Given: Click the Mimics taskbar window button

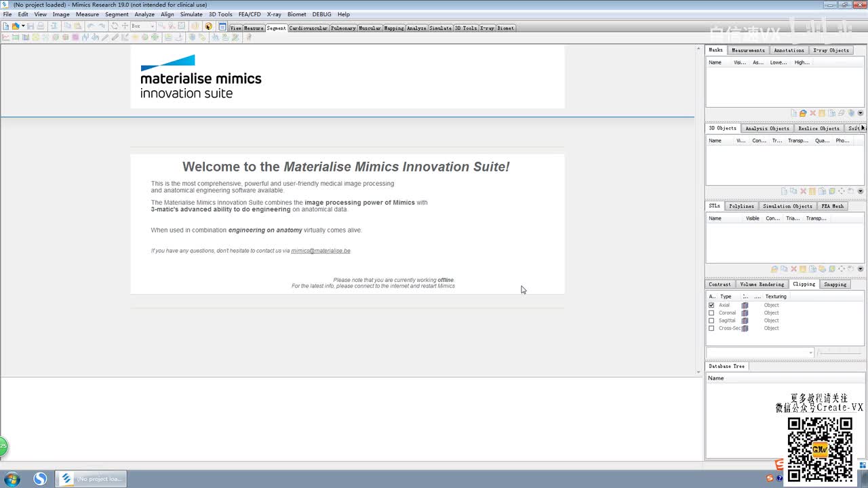Looking at the screenshot, I should pyautogui.click(x=91, y=479).
